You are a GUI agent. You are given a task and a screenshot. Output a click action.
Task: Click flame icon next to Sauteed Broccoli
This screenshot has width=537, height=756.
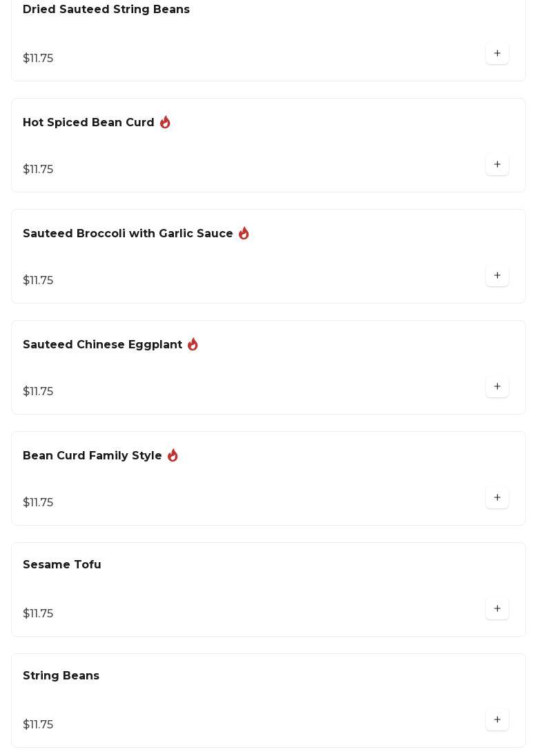pos(244,233)
